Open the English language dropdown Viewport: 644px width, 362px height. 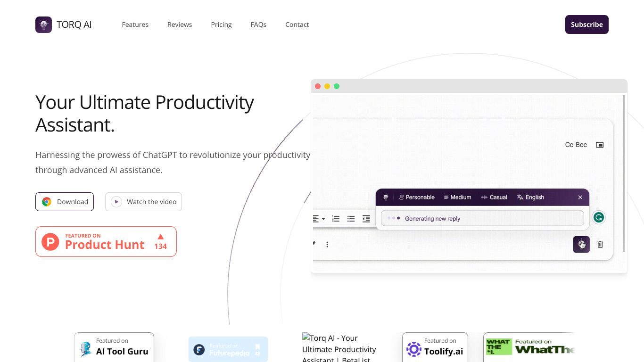pyautogui.click(x=530, y=197)
